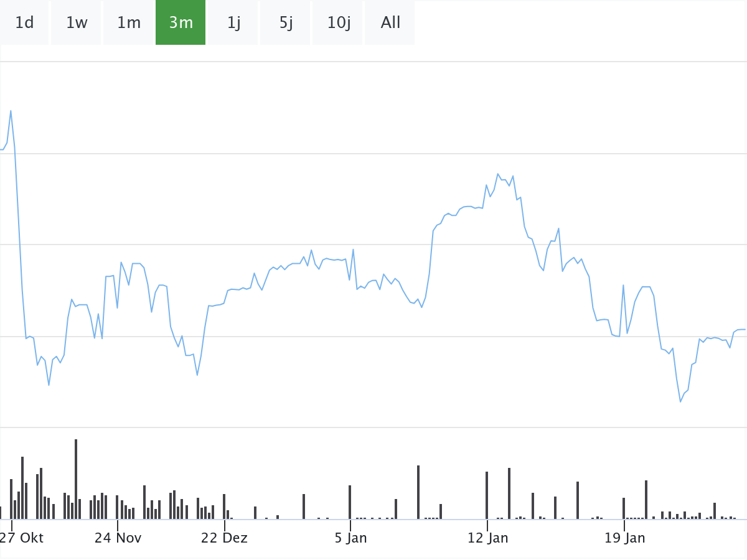Switch chart to 1w range
This screenshot has height=560, width=747.
point(77,23)
